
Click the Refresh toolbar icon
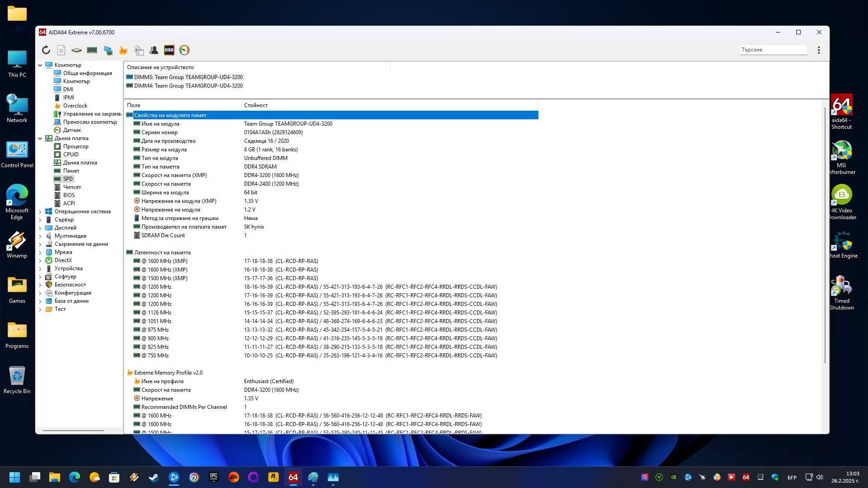[x=46, y=50]
